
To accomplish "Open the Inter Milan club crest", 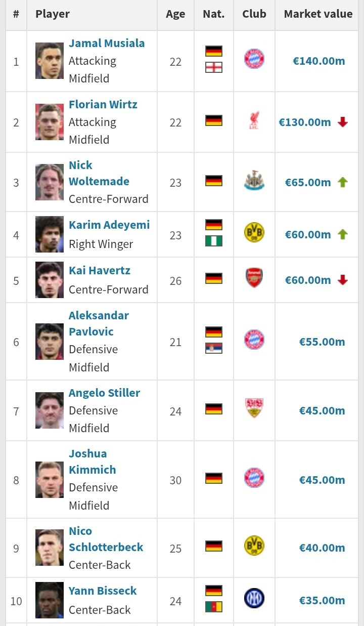I will tap(254, 599).
